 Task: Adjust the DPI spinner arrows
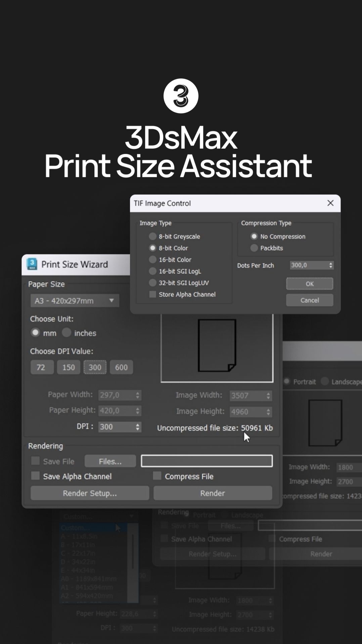[x=138, y=427]
